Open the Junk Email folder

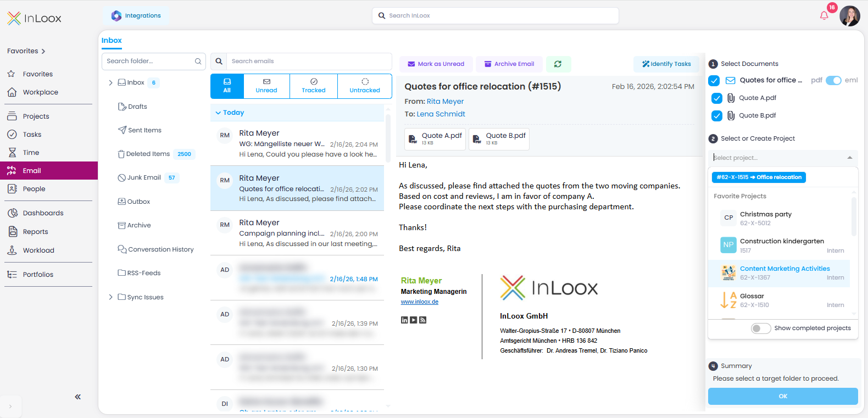(x=140, y=177)
